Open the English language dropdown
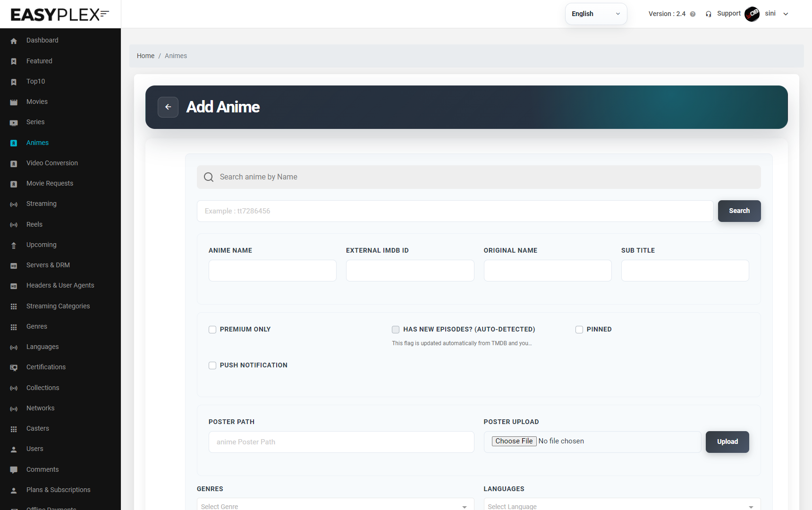This screenshot has height=510, width=812. click(596, 14)
